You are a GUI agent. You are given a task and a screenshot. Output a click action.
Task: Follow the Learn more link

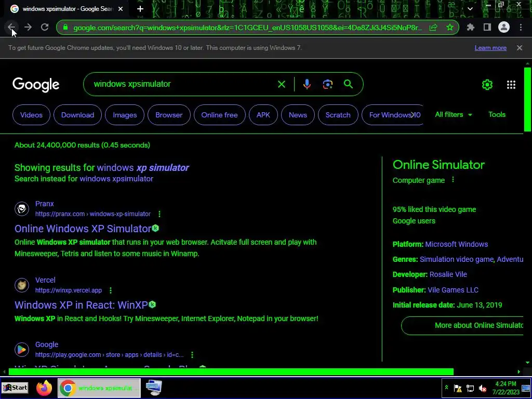click(490, 48)
